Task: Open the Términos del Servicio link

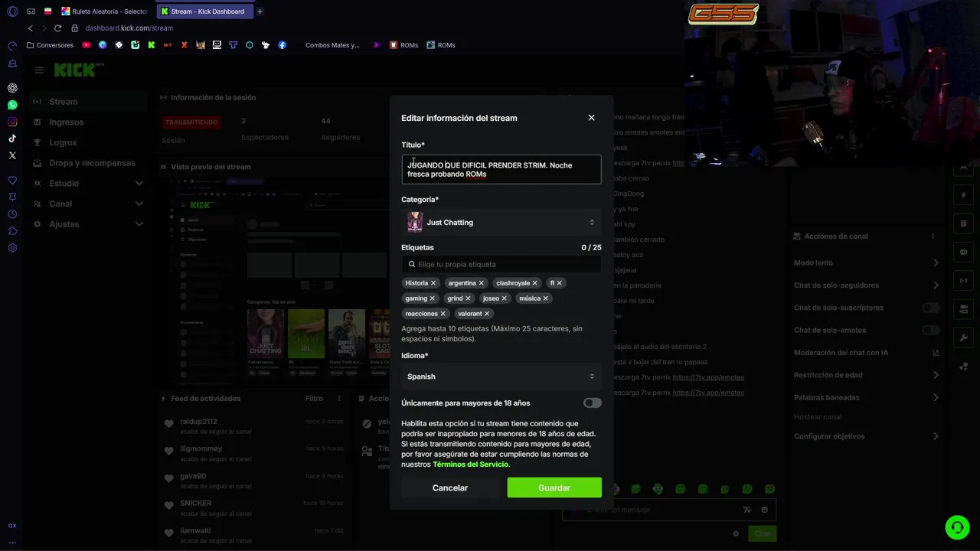Action: 470,465
